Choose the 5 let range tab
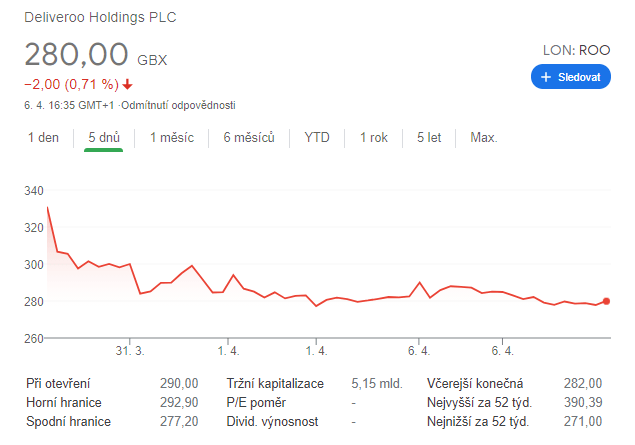 429,138
